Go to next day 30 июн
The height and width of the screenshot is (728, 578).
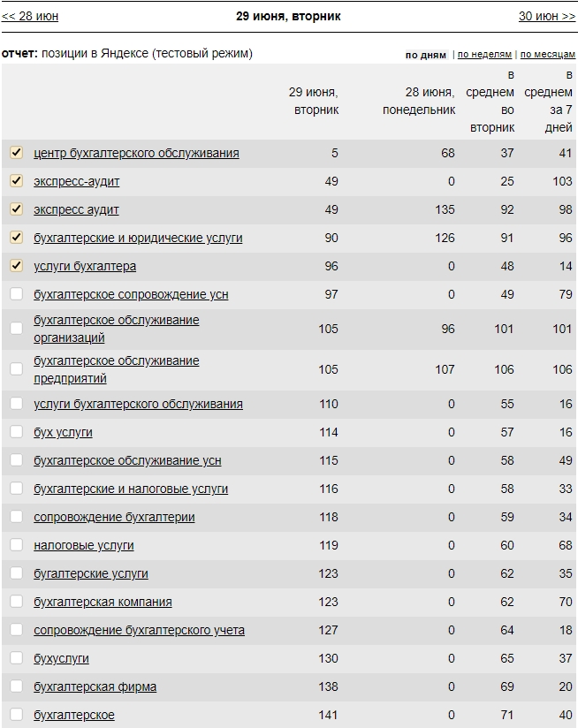click(x=547, y=16)
